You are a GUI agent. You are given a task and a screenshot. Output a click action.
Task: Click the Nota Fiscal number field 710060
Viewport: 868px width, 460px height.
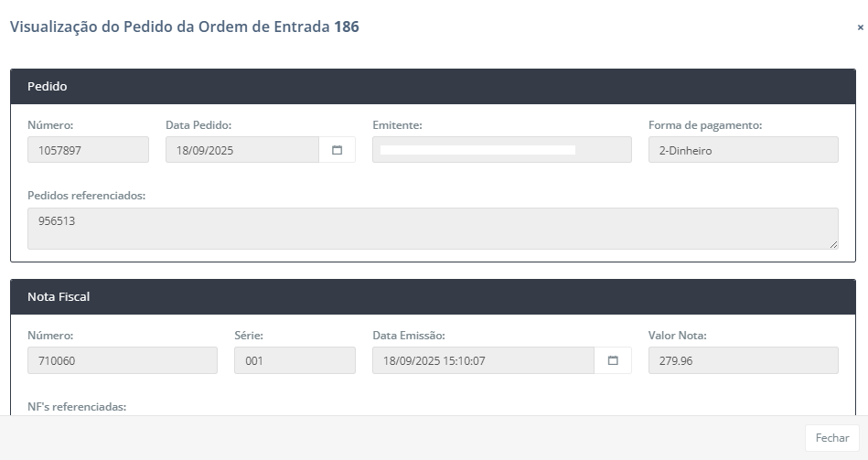[x=123, y=360]
